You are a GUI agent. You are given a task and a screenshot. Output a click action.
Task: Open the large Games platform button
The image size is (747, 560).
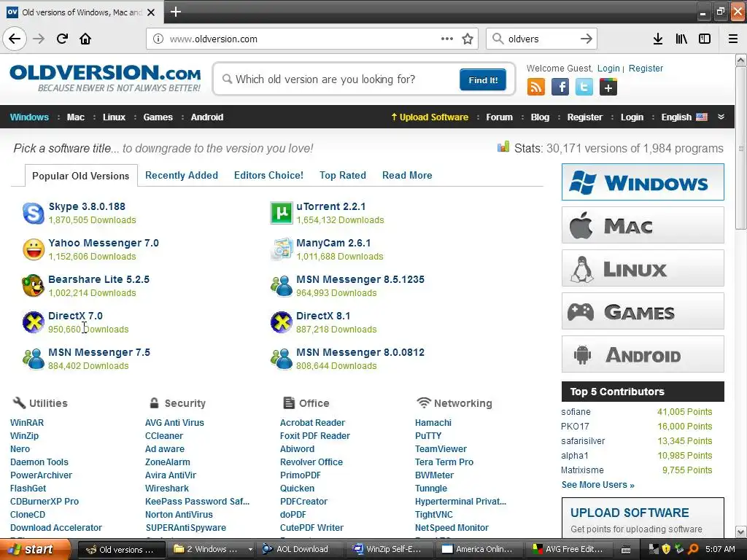tap(643, 311)
